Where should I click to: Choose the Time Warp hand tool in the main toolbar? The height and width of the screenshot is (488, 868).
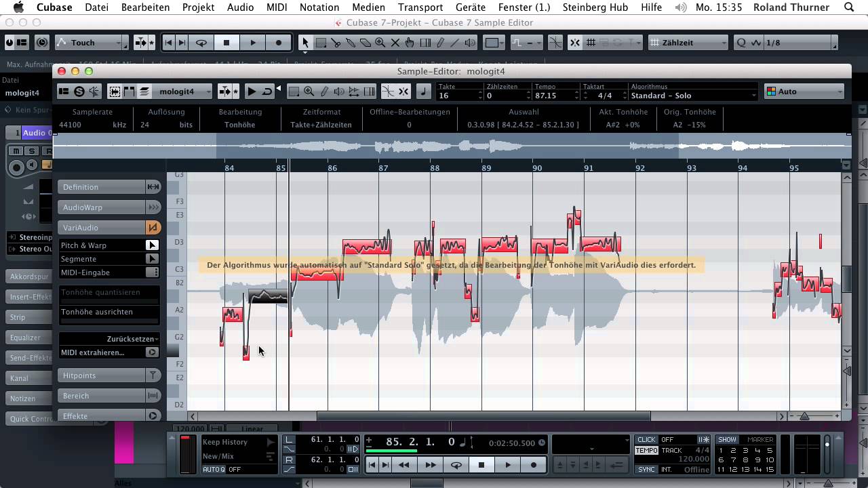pos(410,43)
